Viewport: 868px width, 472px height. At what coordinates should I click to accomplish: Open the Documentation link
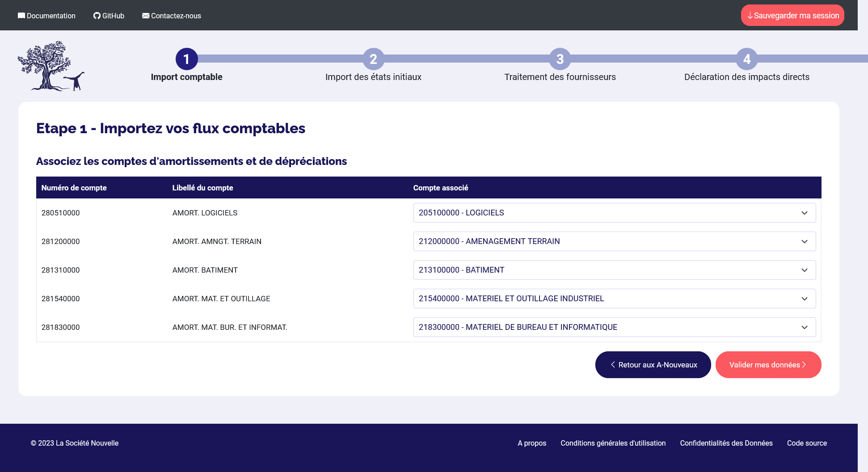pos(46,16)
